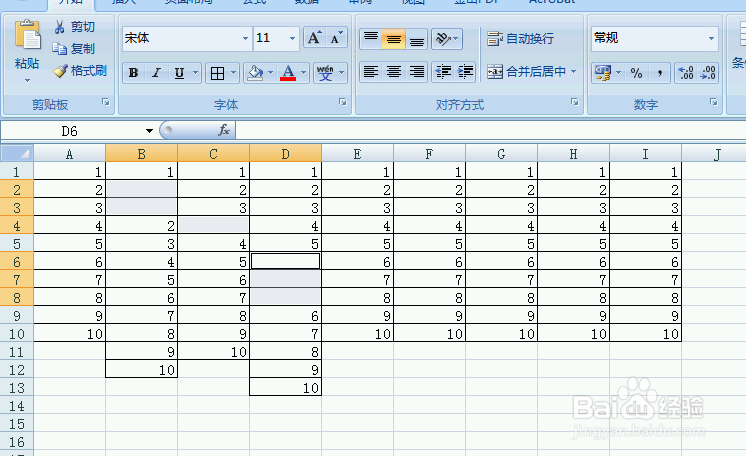Click empty shaded cell C4
Image resolution: width=746 pixels, height=456 pixels.
(x=214, y=225)
